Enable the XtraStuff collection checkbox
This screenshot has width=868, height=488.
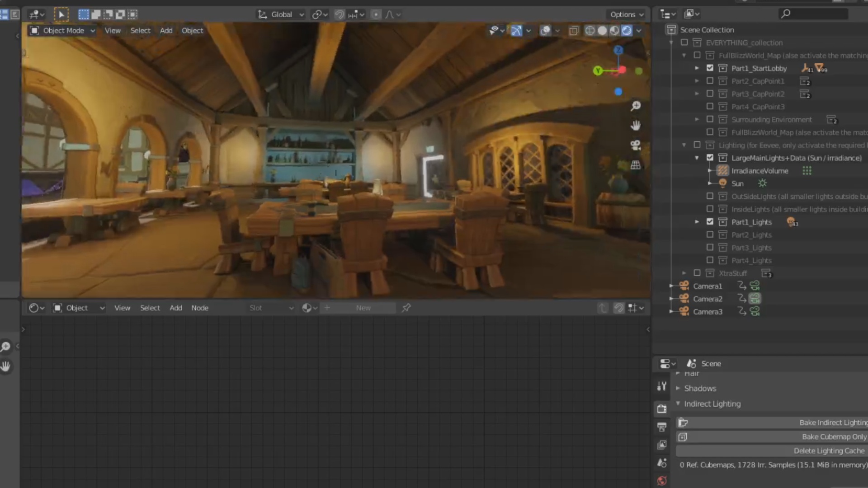pos(697,273)
